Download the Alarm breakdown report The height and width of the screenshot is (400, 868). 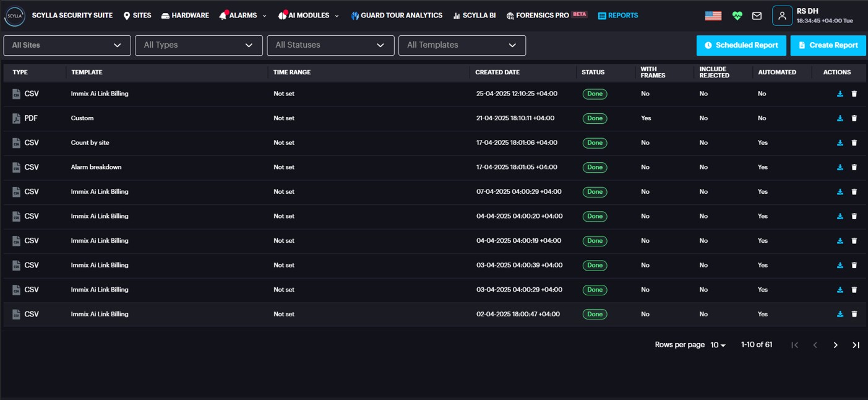840,167
